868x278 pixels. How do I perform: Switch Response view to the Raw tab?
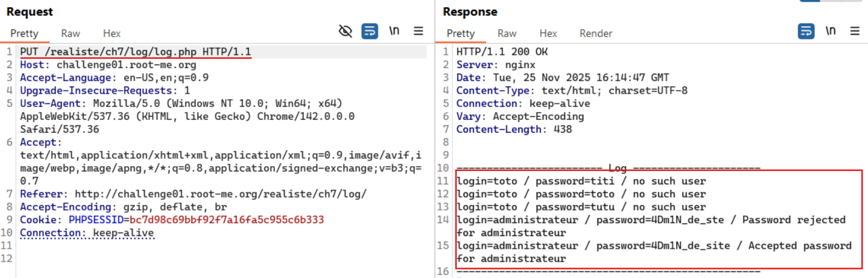(x=507, y=33)
